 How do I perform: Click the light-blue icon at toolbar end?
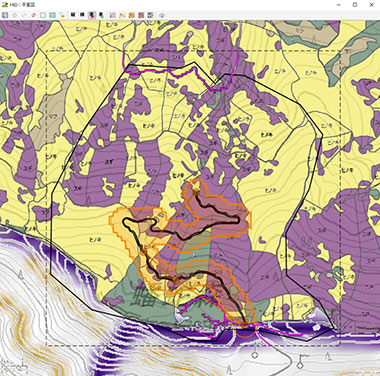click(x=162, y=15)
